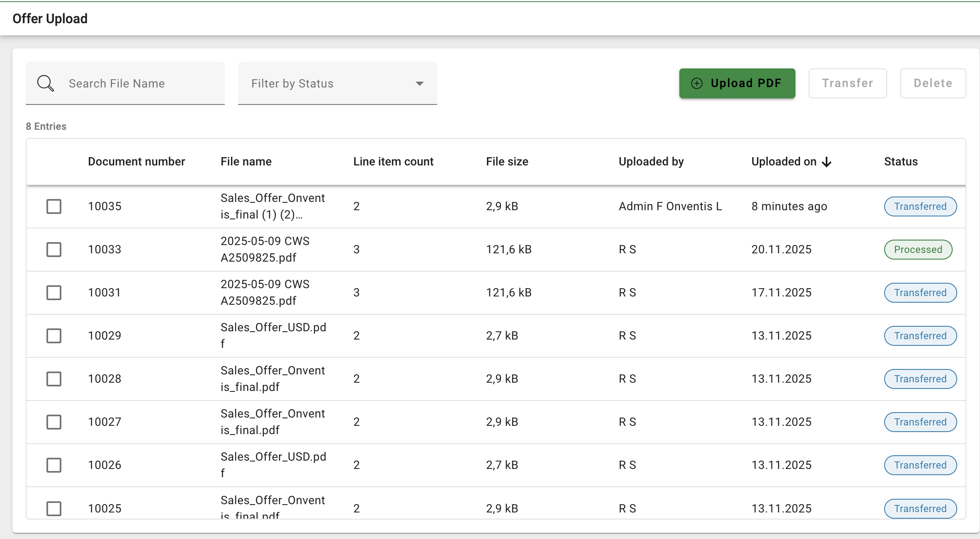Sort the table by the Document number header

[x=136, y=162]
